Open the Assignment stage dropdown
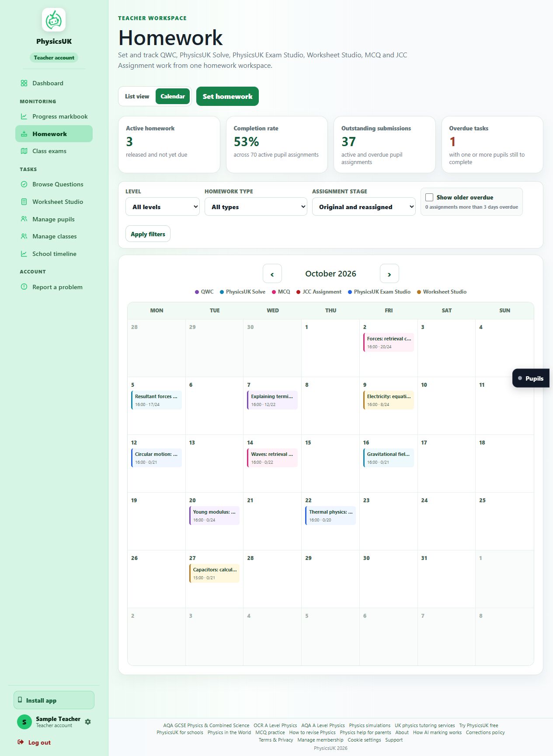Viewport: 553px width, 756px height. coord(364,206)
